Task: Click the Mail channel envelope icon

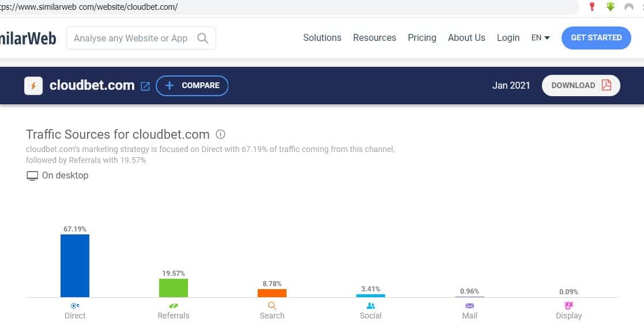Action: pyautogui.click(x=469, y=306)
